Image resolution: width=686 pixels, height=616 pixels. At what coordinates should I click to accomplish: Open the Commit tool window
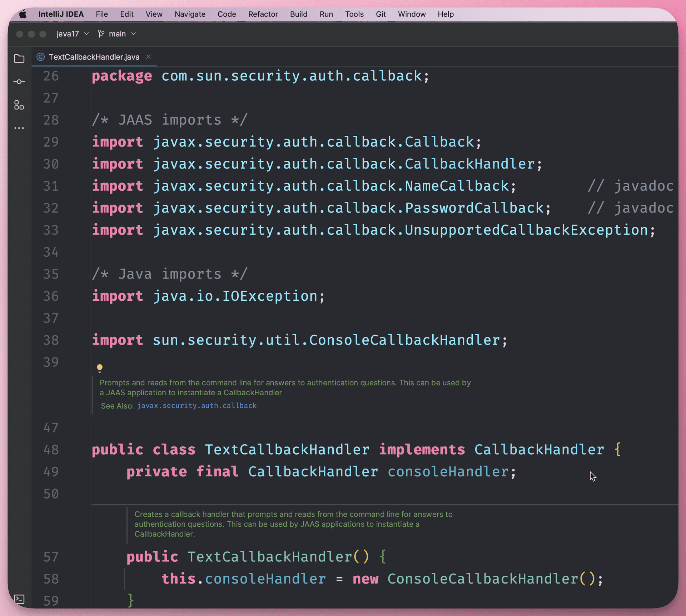(x=19, y=82)
